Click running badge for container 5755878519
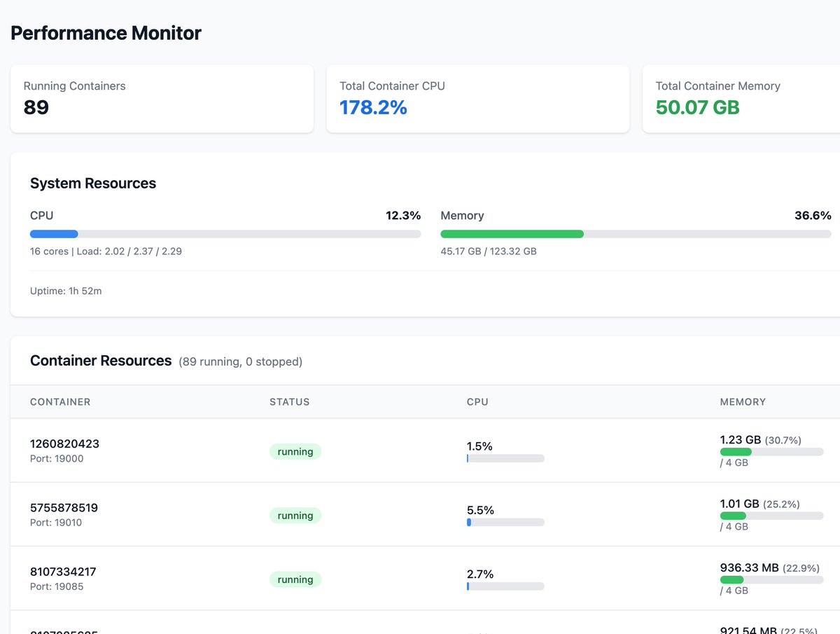This screenshot has width=840, height=634. pos(295,516)
